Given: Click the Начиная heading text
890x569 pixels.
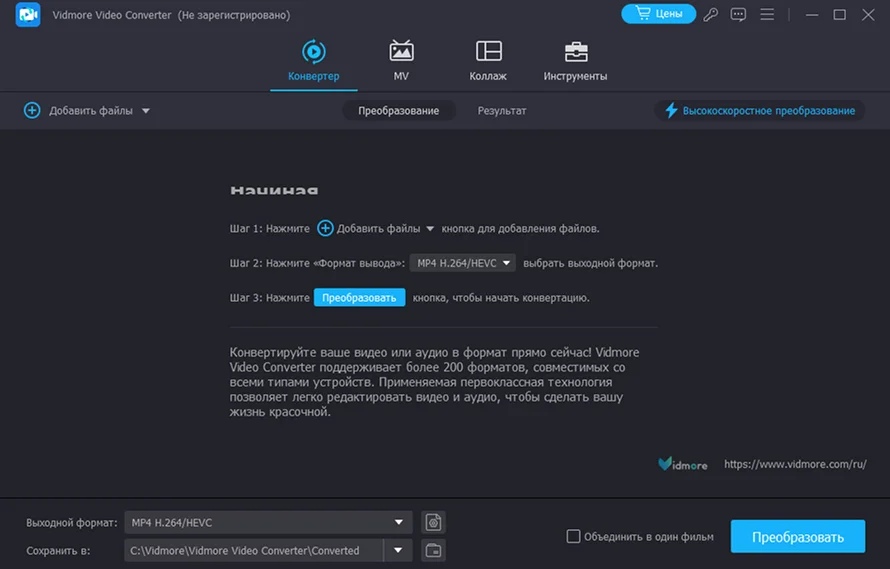Looking at the screenshot, I should [274, 190].
